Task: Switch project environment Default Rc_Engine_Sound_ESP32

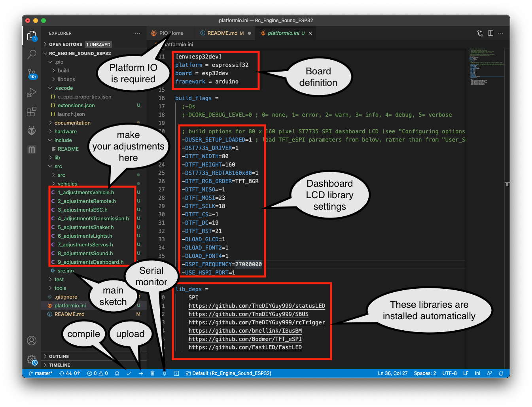Action: click(229, 373)
